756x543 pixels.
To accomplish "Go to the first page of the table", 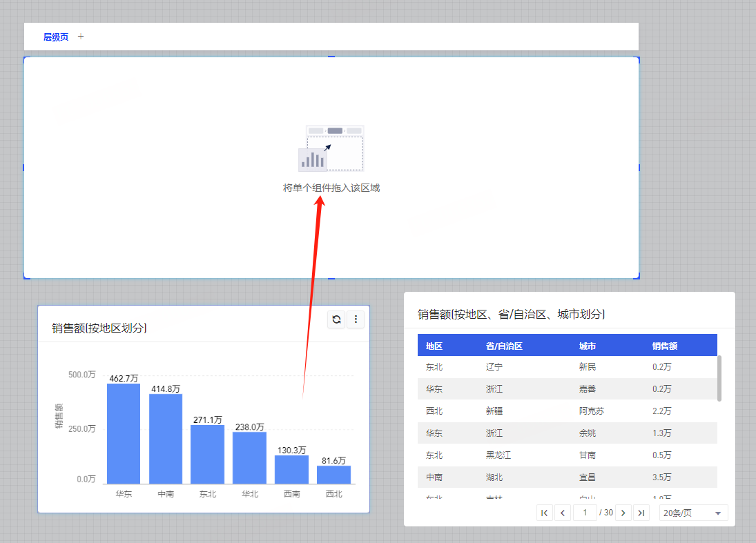I will click(544, 513).
